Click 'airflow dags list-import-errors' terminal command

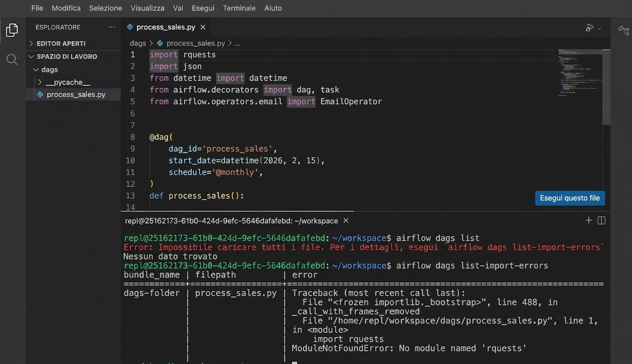[x=472, y=266]
